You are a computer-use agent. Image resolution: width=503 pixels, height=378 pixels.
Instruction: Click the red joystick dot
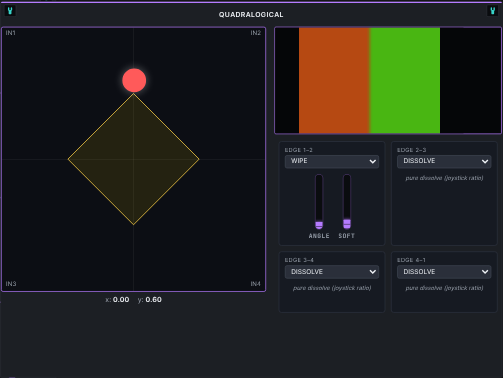(x=134, y=80)
